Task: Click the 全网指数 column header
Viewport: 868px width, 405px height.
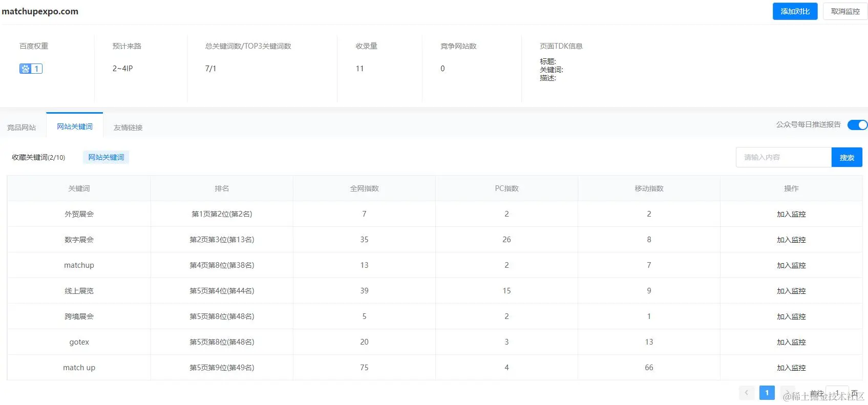Action: click(364, 188)
